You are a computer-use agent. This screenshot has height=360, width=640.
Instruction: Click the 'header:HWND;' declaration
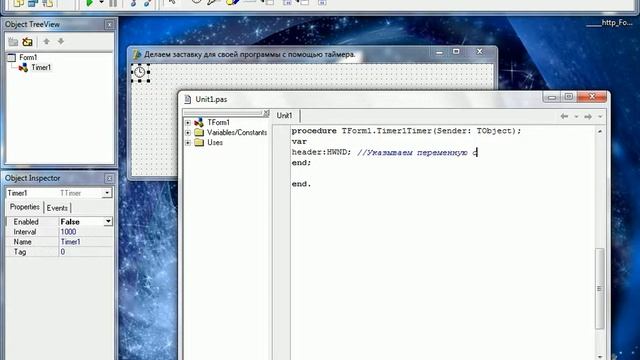(321, 152)
